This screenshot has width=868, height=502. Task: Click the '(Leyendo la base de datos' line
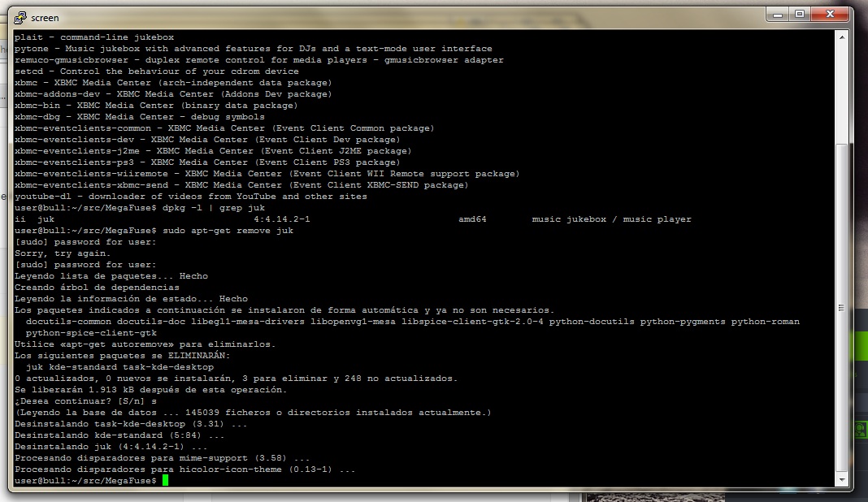point(253,413)
